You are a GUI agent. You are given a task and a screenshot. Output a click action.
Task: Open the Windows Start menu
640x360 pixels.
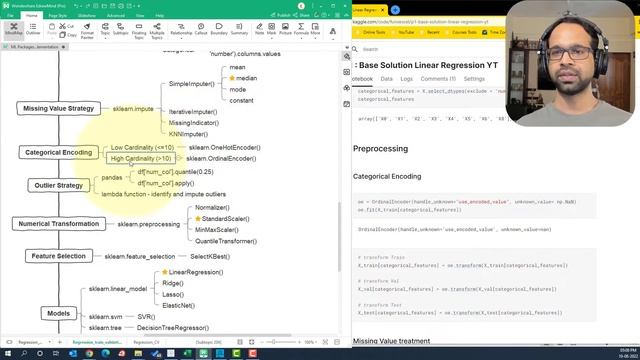click(8, 353)
